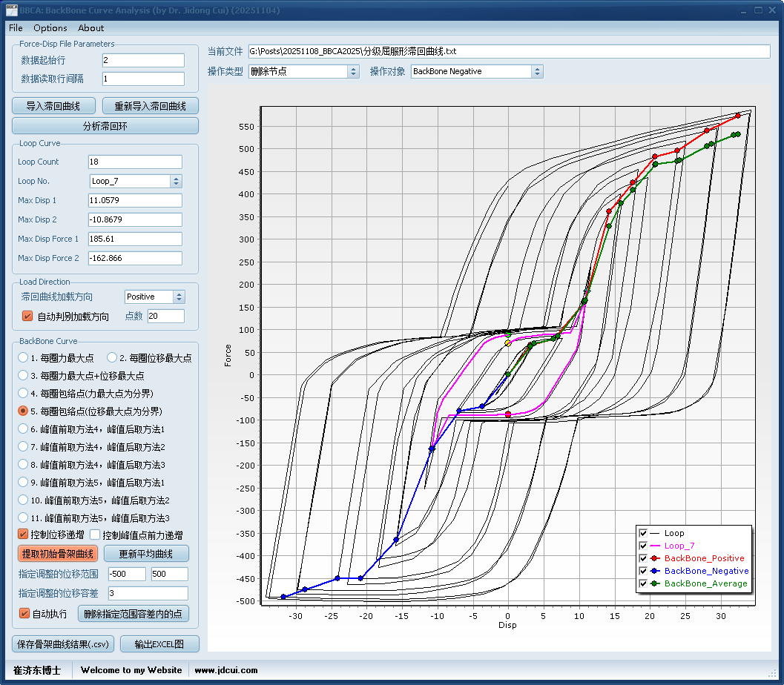Screen dimensions: 784x685
Task: Toggle BackBone_Average visibility in legend
Action: (x=643, y=583)
